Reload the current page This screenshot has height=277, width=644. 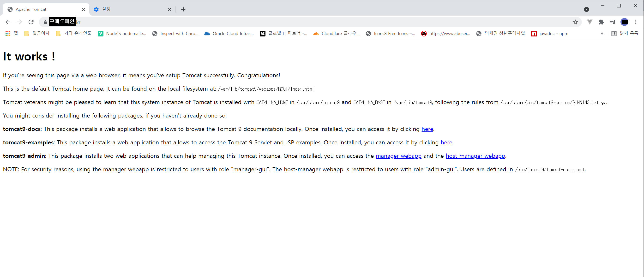[x=31, y=22]
